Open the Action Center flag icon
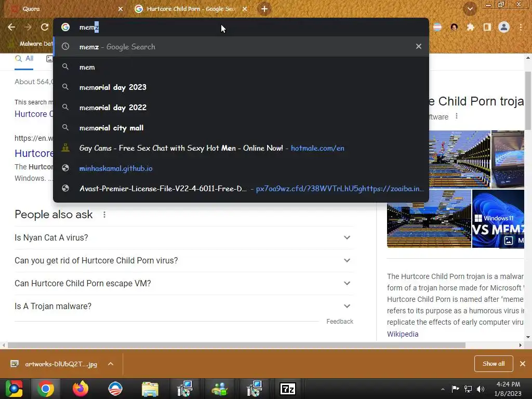This screenshot has height=399, width=532. (x=455, y=389)
